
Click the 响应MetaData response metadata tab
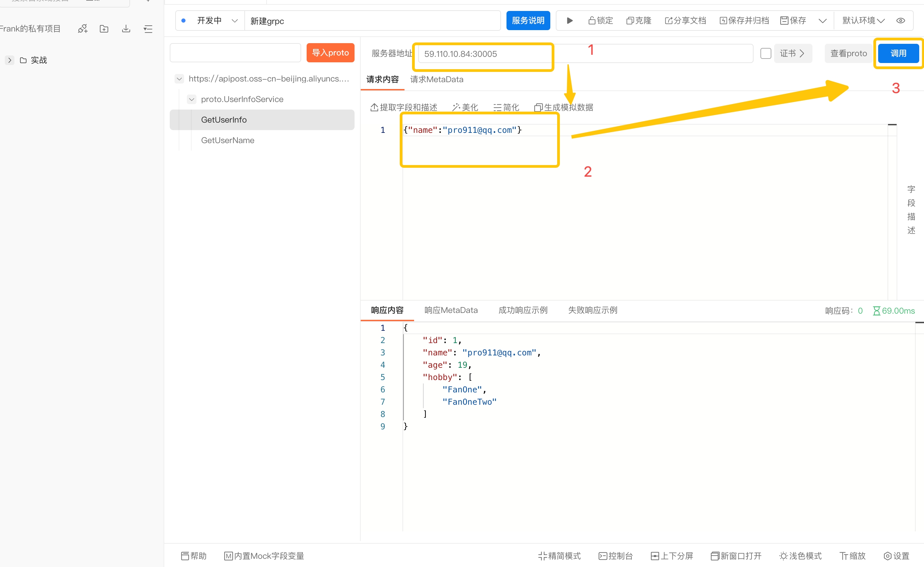tap(451, 310)
